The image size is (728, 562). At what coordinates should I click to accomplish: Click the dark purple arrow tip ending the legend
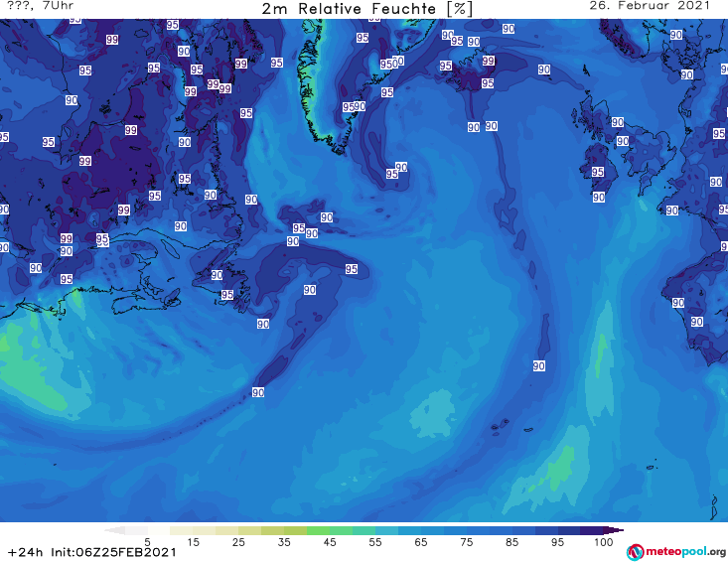point(614,530)
